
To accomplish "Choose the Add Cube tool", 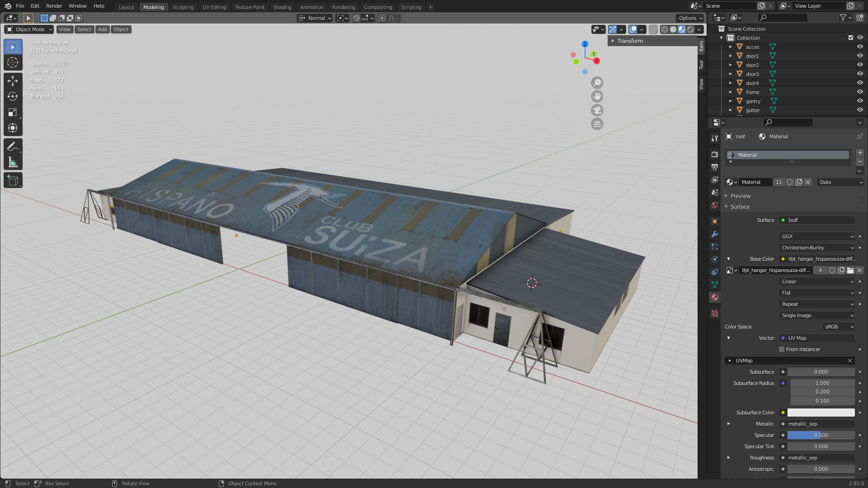I will coord(13,181).
